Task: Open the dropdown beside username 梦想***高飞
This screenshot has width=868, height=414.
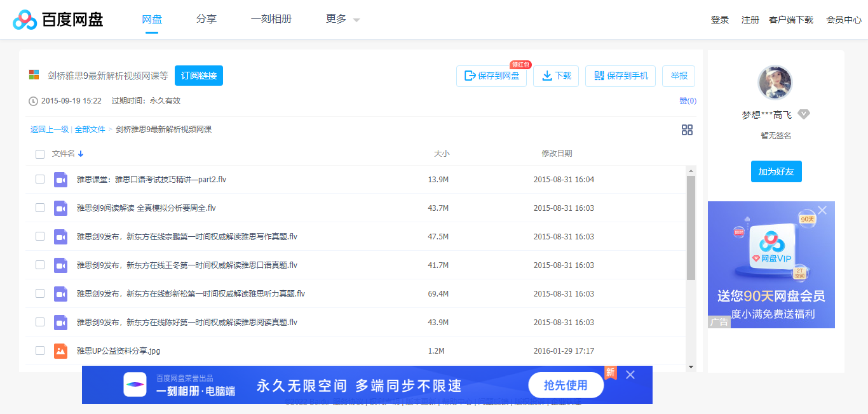Action: 804,114
